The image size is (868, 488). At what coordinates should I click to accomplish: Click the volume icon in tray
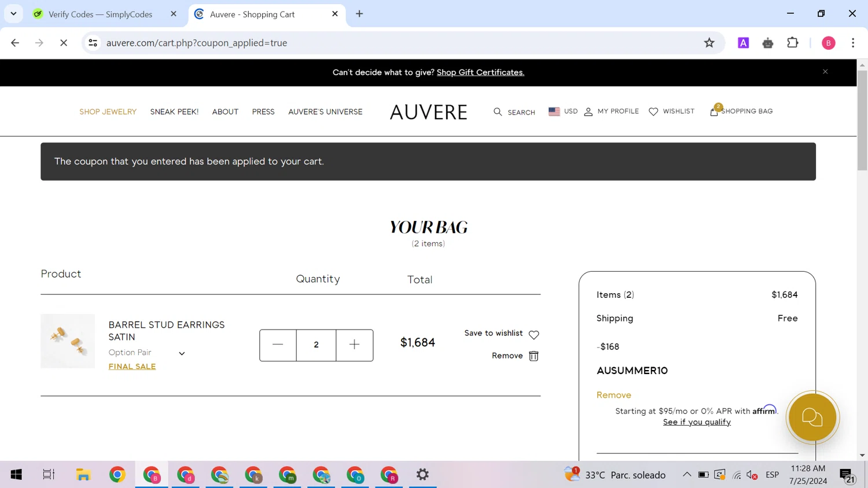click(752, 475)
